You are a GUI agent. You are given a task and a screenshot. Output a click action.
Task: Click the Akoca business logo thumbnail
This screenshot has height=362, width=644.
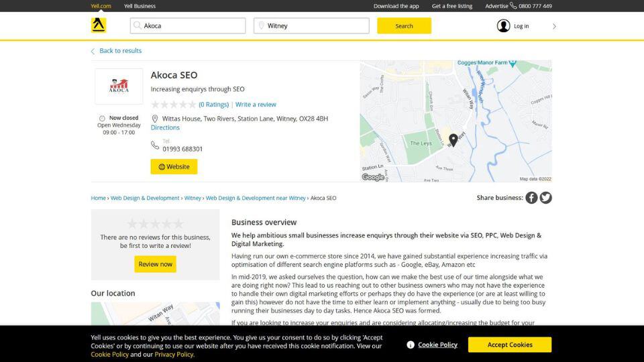pyautogui.click(x=119, y=86)
